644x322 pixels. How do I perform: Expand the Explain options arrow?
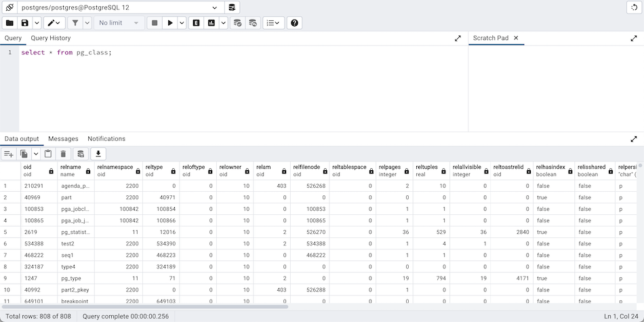(x=223, y=23)
